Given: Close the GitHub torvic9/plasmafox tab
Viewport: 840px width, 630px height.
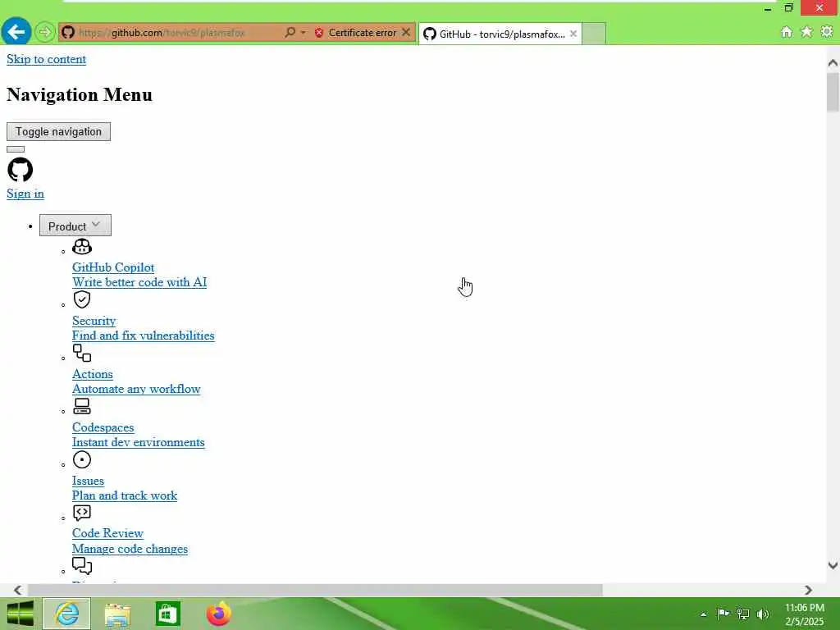Looking at the screenshot, I should click(x=573, y=34).
